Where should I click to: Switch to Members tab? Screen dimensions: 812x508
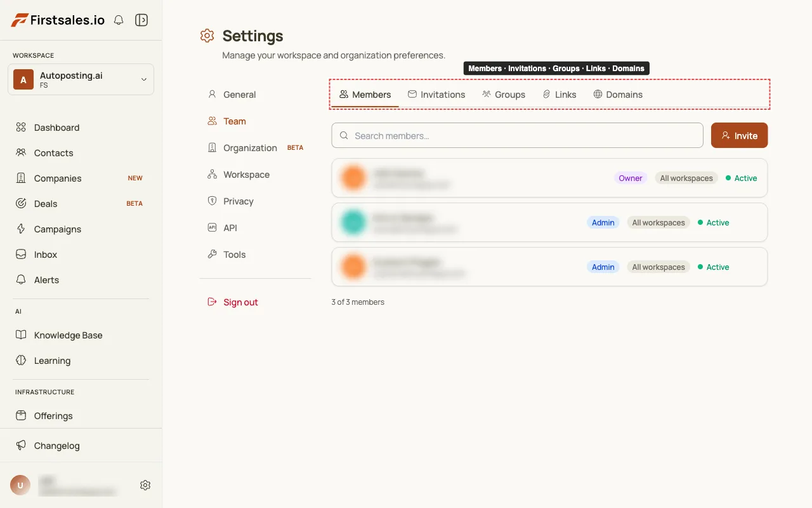click(x=365, y=95)
